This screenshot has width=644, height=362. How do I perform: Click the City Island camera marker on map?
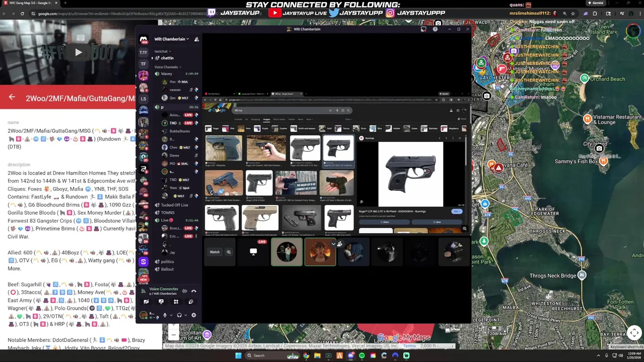tap(599, 148)
